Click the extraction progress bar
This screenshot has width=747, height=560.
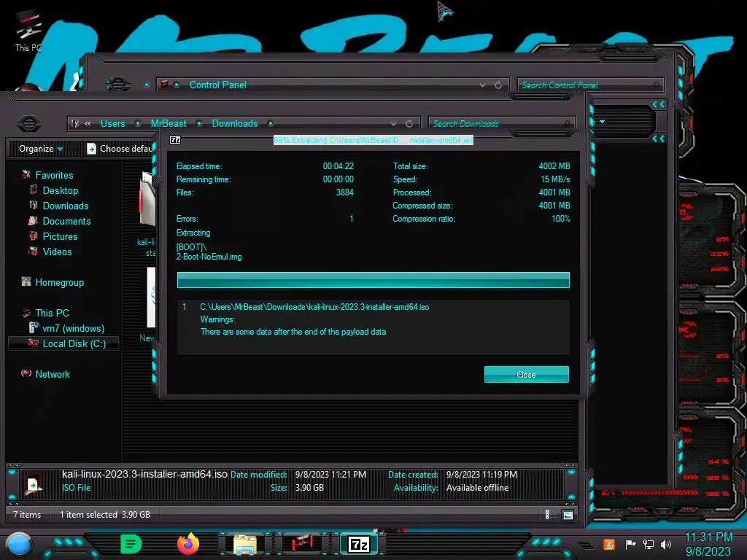[x=373, y=280]
